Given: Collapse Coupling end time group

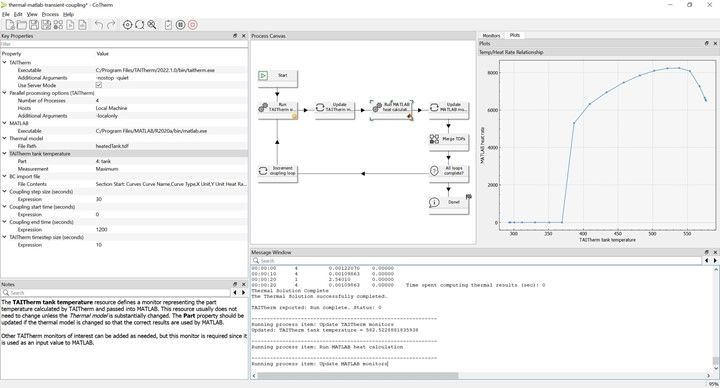Looking at the screenshot, I should (5, 222).
